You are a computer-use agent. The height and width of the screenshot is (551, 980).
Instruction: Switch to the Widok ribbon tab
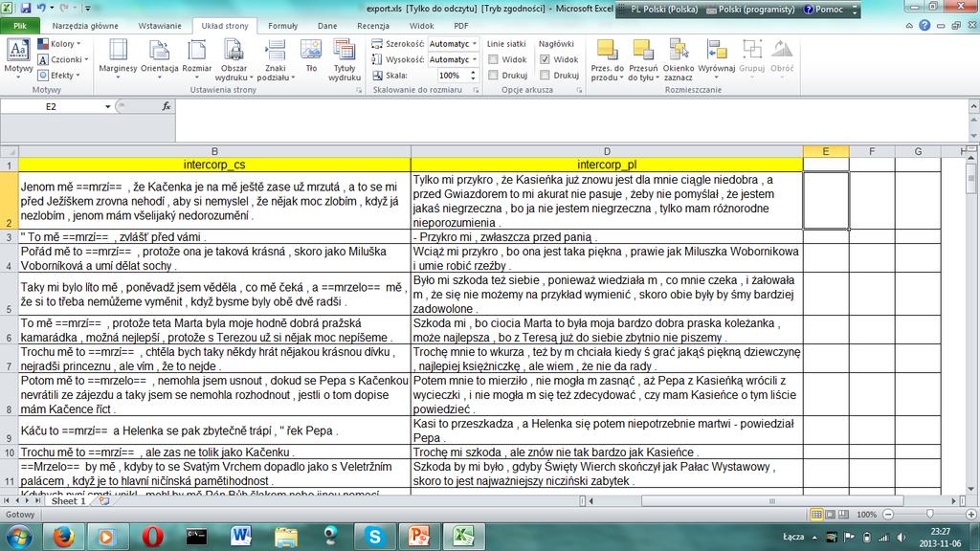point(421,26)
